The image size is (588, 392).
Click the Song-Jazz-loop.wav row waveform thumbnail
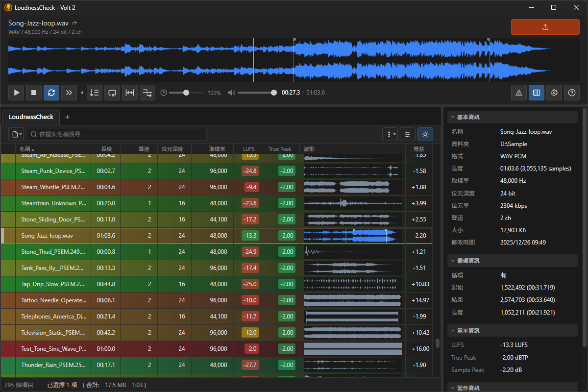click(353, 236)
